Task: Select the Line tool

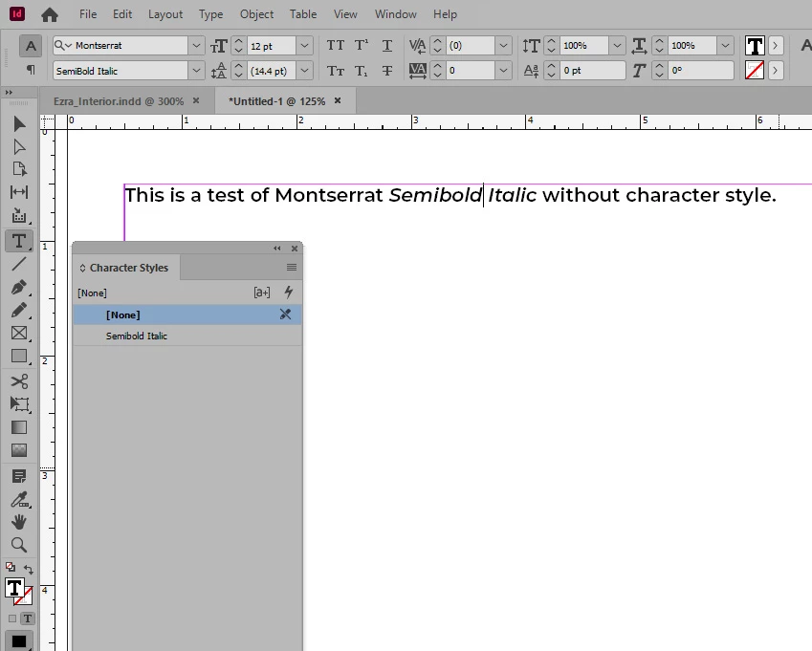Action: coord(19,264)
